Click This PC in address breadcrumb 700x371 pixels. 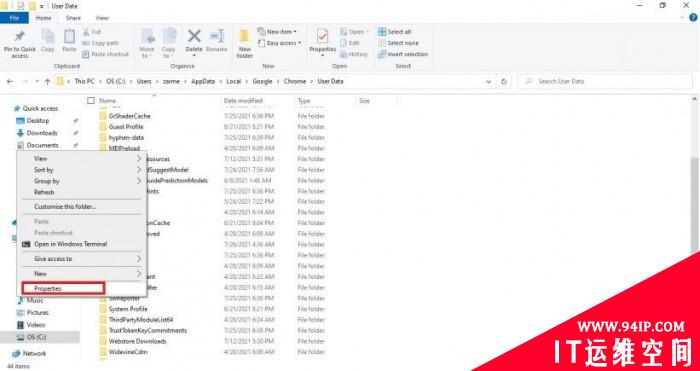(84, 82)
